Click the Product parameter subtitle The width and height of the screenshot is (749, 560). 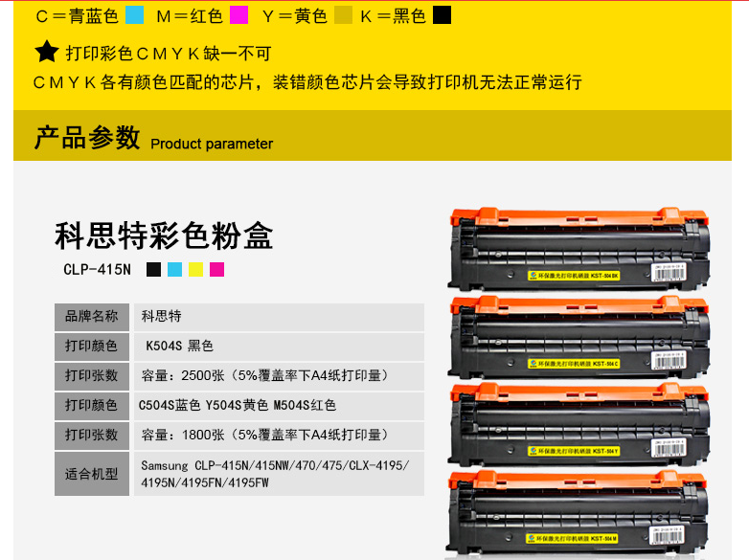point(212,144)
